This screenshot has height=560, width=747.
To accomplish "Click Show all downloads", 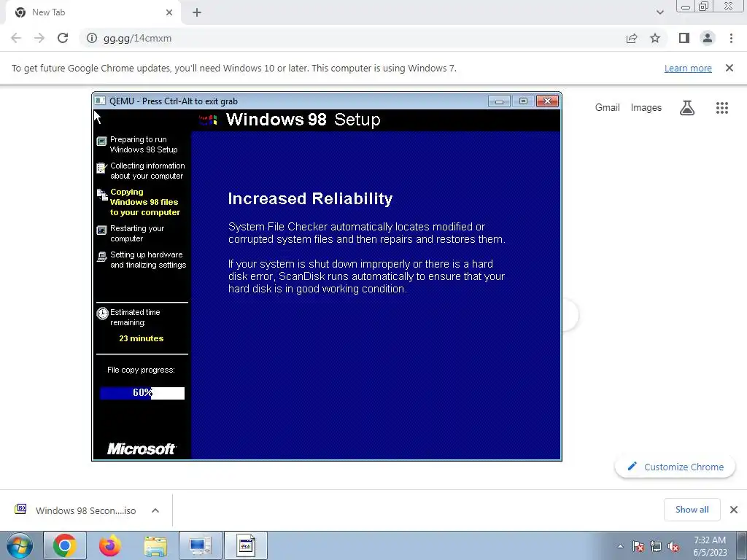I will 692,510.
